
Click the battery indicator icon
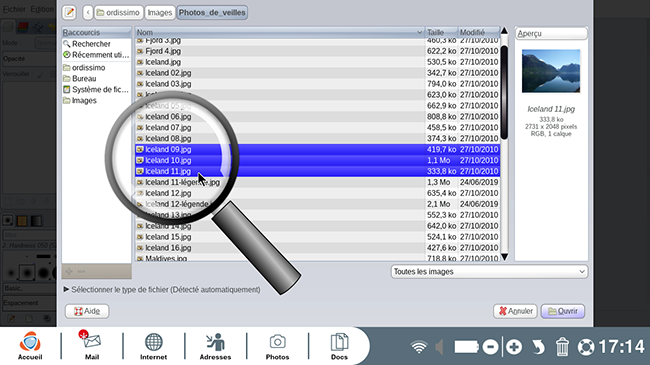[x=467, y=347]
